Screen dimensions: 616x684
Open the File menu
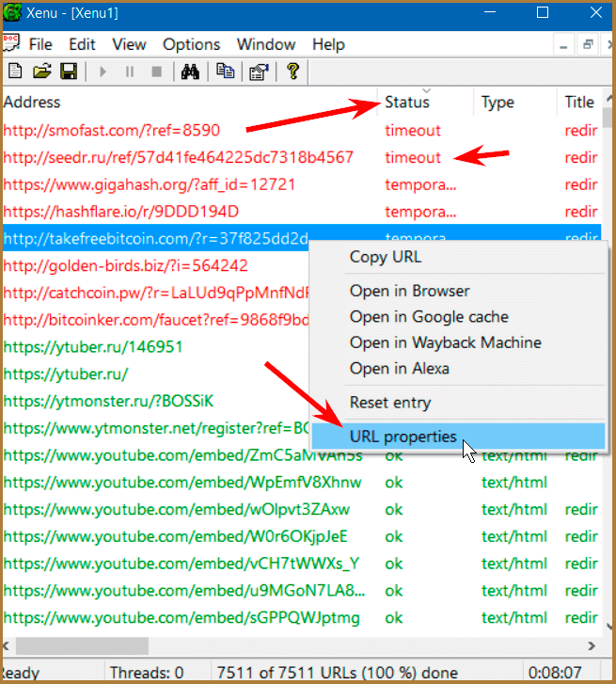[40, 44]
